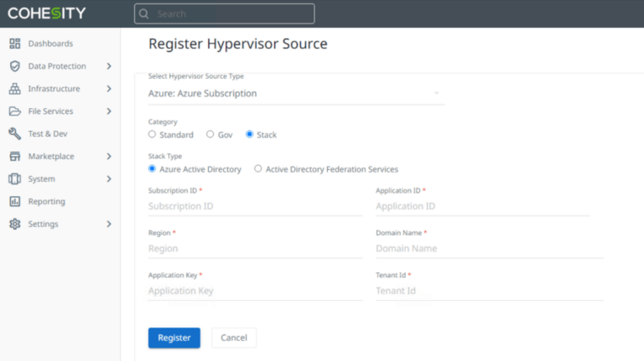The height and width of the screenshot is (361, 644).
Task: Click the Test & Dev wrench icon
Action: click(x=14, y=134)
